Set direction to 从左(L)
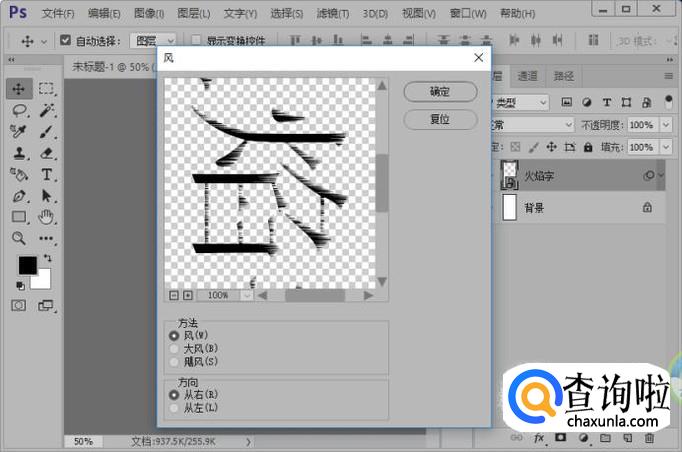Screen dimensions: 682x452 pyautogui.click(x=174, y=407)
